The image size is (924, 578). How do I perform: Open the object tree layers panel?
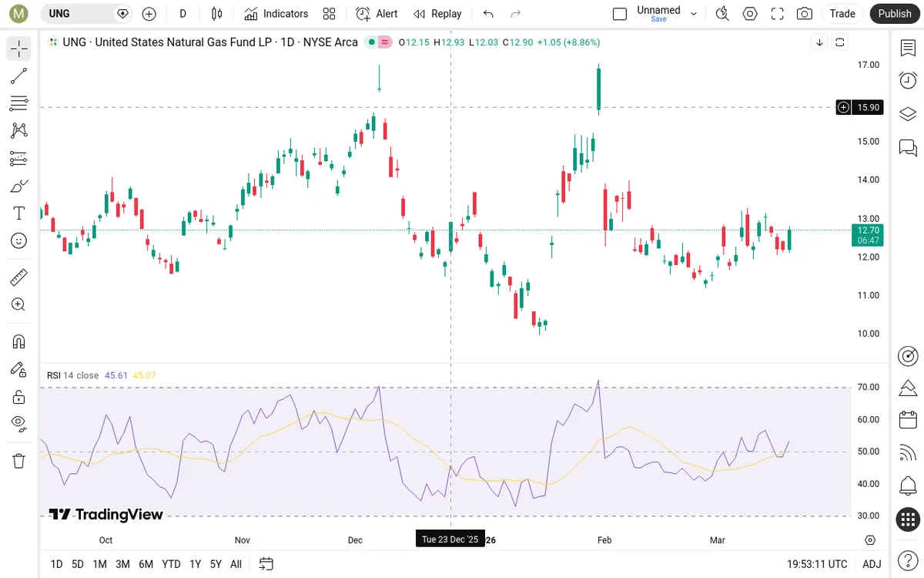[x=908, y=114]
